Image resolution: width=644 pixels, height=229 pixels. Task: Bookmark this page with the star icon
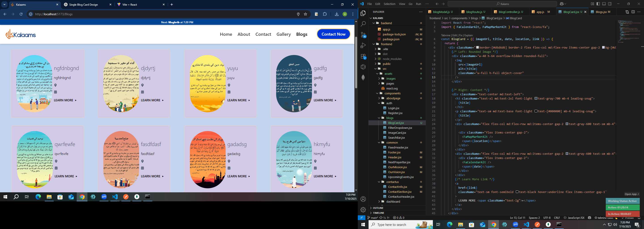[305, 14]
